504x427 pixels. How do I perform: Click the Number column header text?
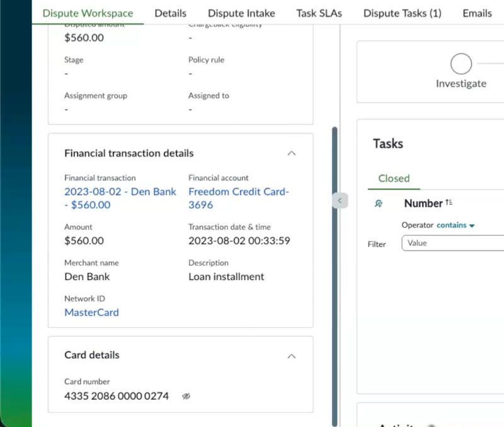[x=423, y=203]
